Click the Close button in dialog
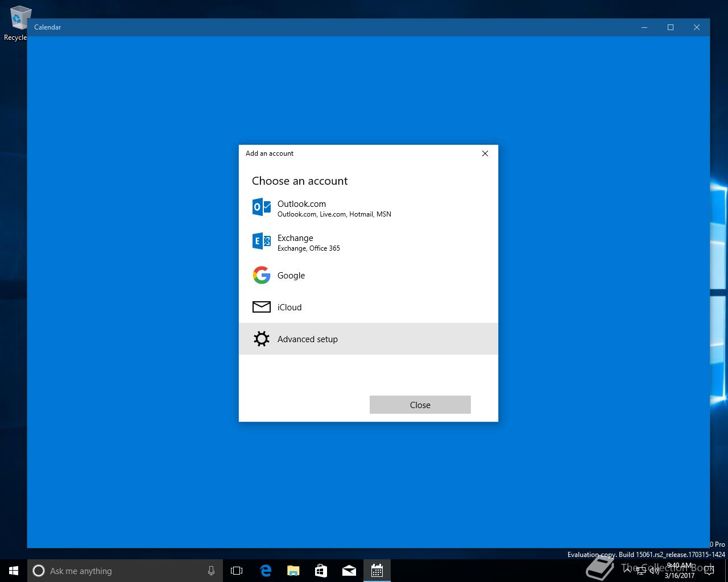728x582 pixels. coord(420,405)
